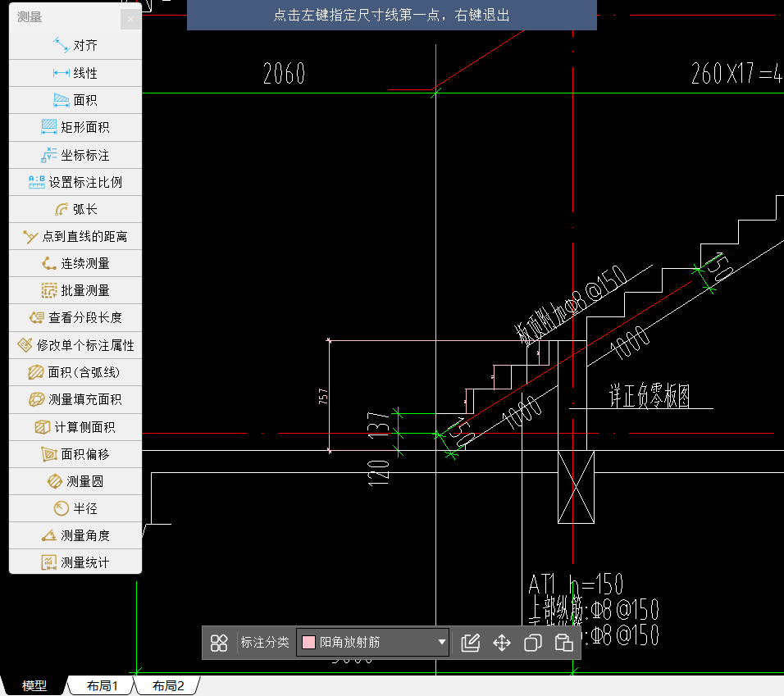The image size is (784, 696).
Task: Click the AT1 h=150 label
Action: click(576, 584)
